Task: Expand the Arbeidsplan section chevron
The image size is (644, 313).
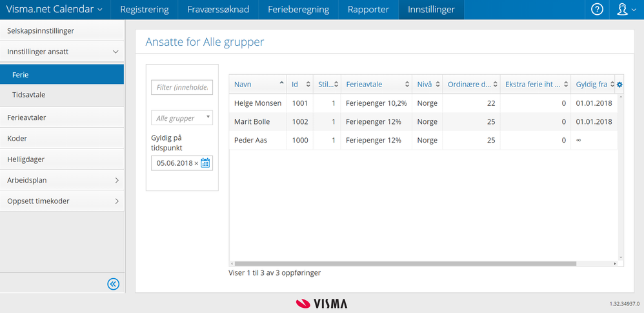Action: (117, 180)
